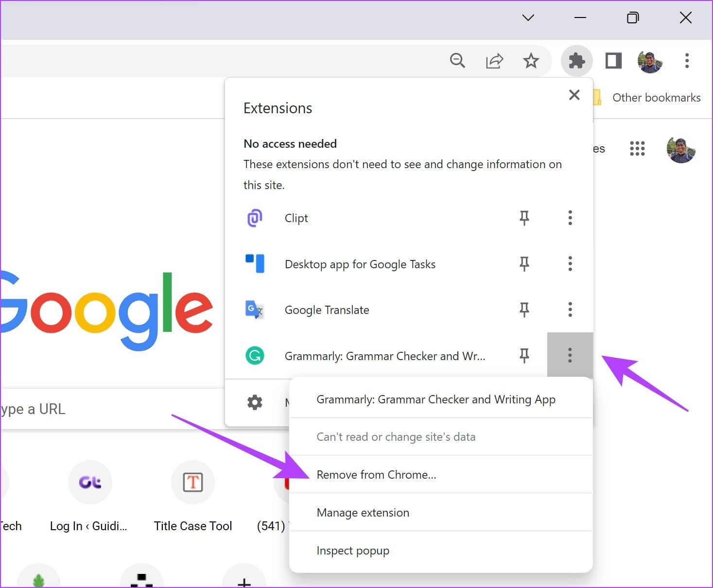
Task: Click the Google search box
Action: tap(113, 409)
